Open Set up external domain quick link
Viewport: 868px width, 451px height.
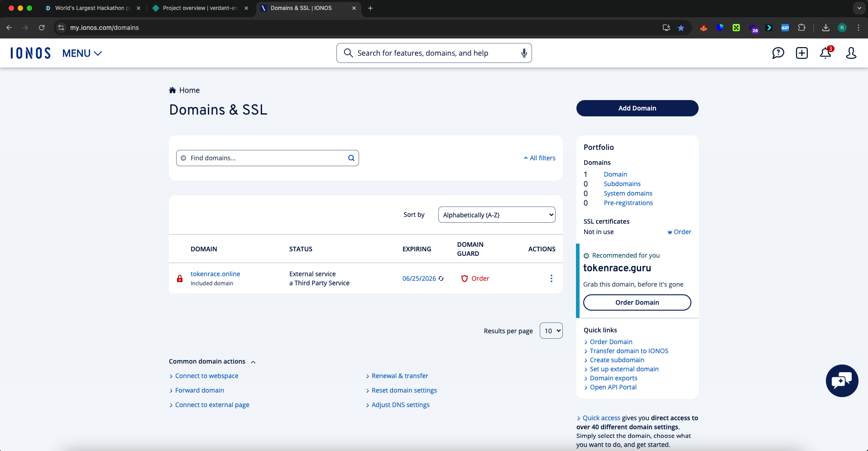coord(624,369)
